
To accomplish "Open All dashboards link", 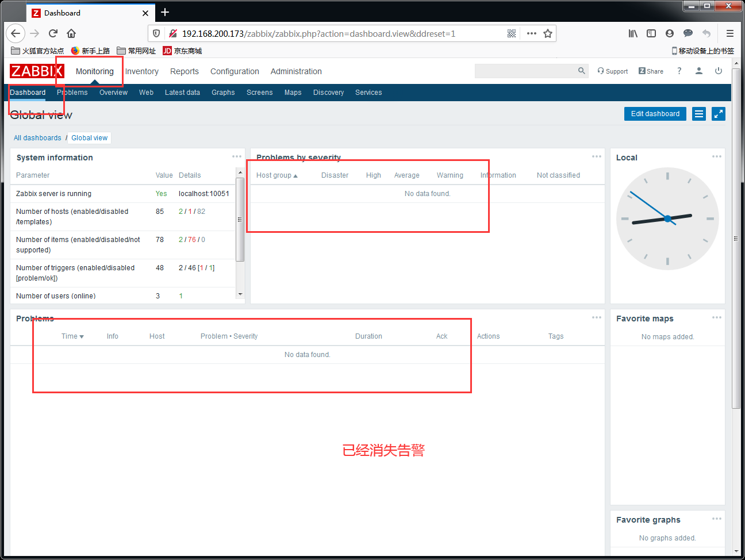I will point(37,138).
